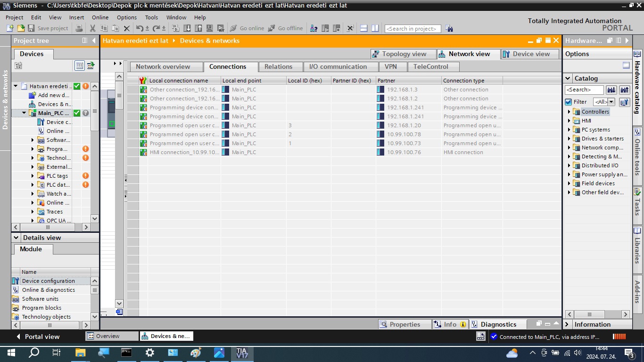Click the Delete X toolbar icon
644x362 pixels.
pyautogui.click(x=126, y=28)
